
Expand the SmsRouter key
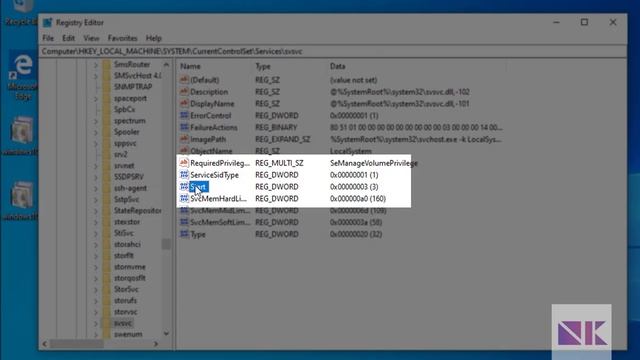96,64
